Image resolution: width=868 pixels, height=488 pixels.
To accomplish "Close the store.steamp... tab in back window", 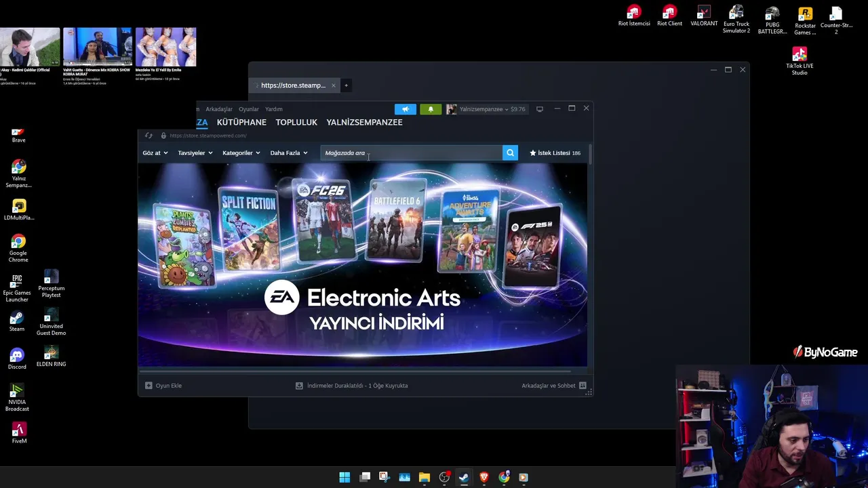I will click(x=333, y=85).
